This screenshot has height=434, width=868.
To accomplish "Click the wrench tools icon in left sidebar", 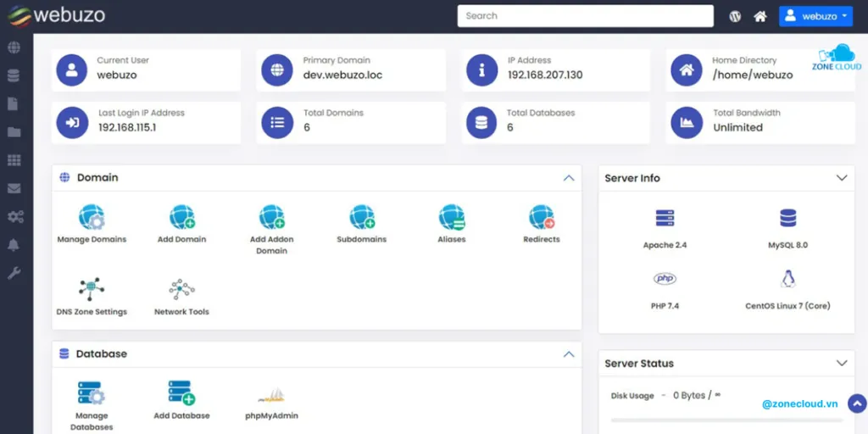I will 14,273.
